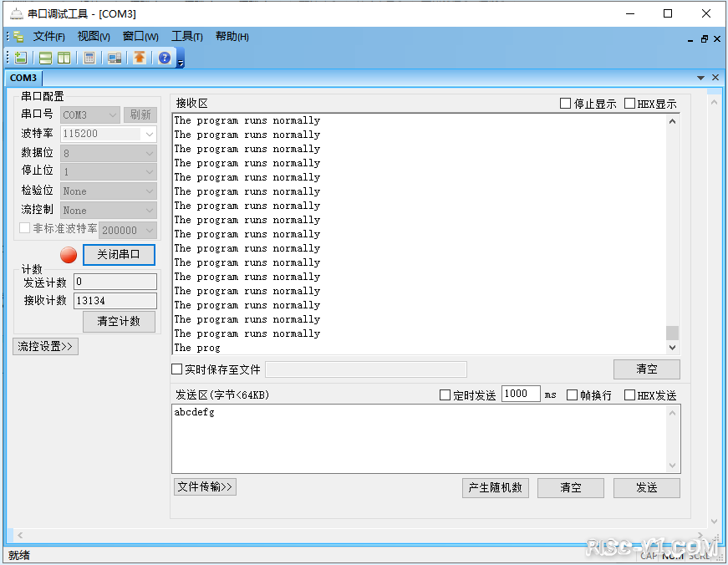Click the orange up-arrow toolbar icon
Image resolution: width=728 pixels, height=565 pixels.
(140, 58)
